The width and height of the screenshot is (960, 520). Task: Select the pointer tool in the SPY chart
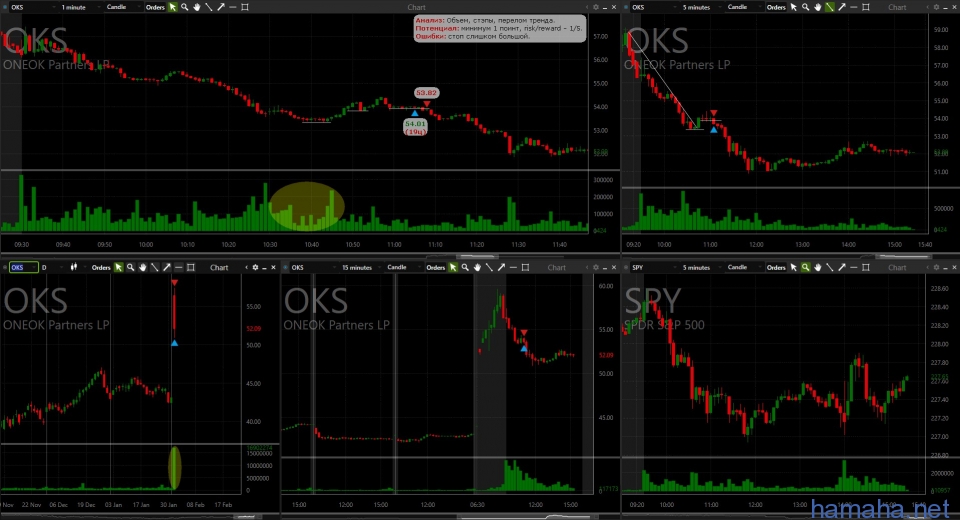793,268
